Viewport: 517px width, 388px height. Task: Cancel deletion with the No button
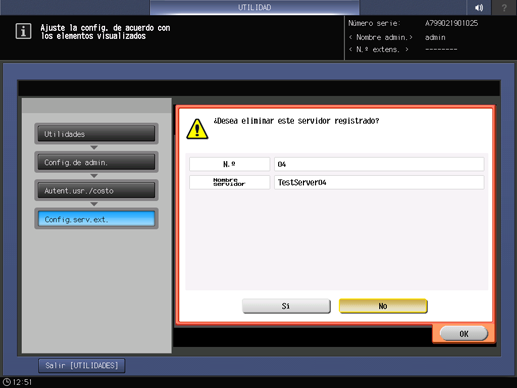pyautogui.click(x=383, y=306)
